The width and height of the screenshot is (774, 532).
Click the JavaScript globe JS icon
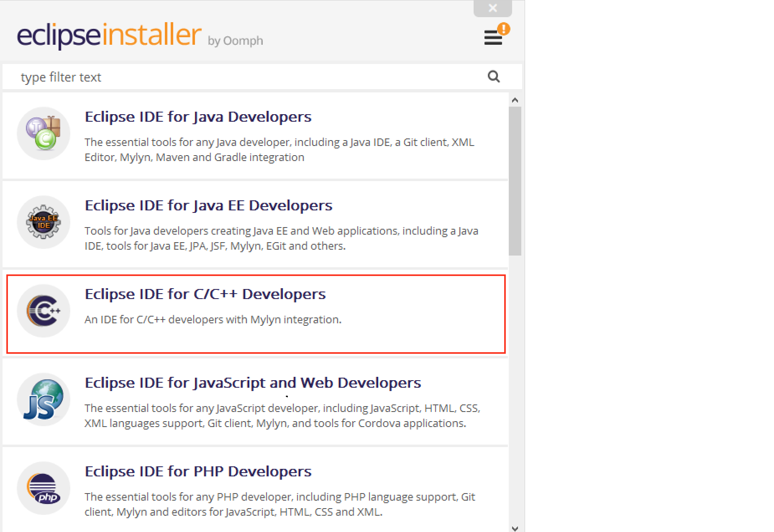44,399
